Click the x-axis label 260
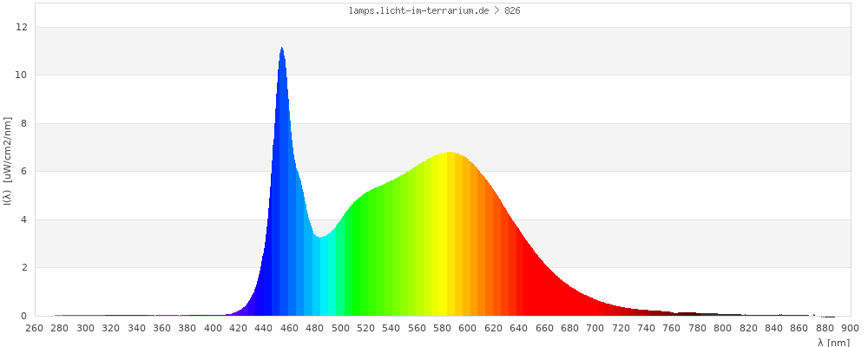Viewport: 868px width, 347px height. pyautogui.click(x=34, y=328)
